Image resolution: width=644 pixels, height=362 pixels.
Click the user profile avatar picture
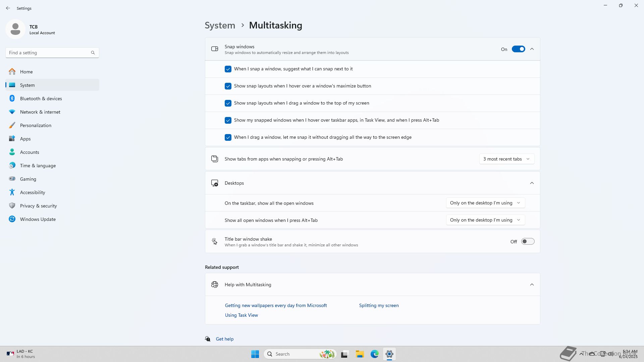(x=15, y=29)
